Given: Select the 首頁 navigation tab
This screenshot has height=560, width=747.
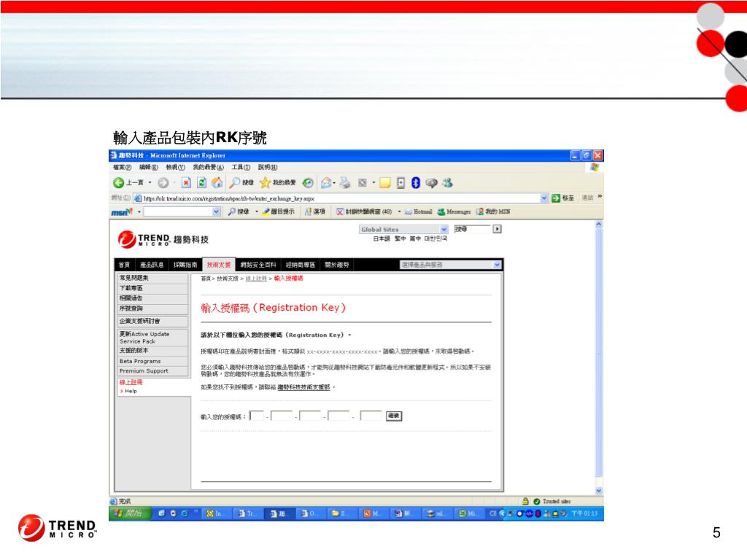Looking at the screenshot, I should [x=124, y=265].
